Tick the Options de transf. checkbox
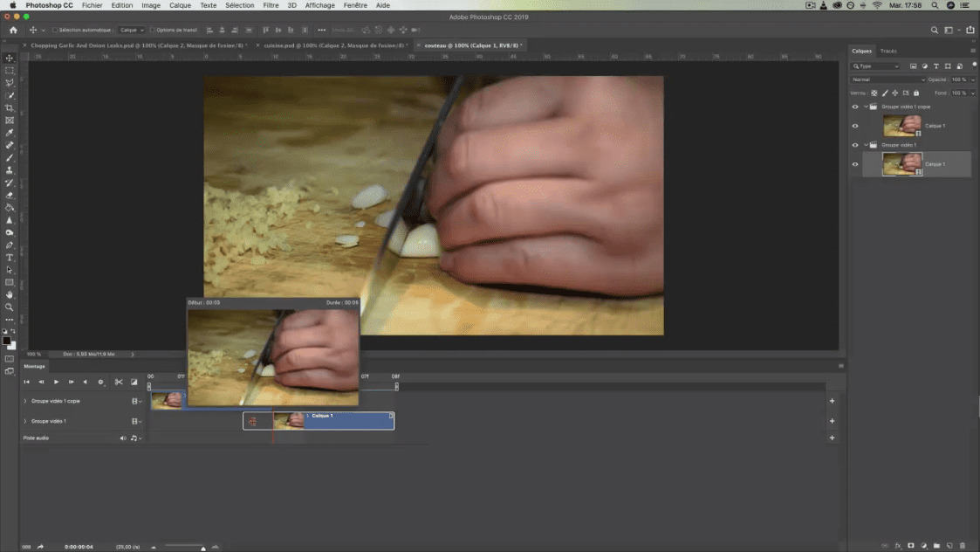This screenshot has width=980, height=552. pyautogui.click(x=153, y=30)
